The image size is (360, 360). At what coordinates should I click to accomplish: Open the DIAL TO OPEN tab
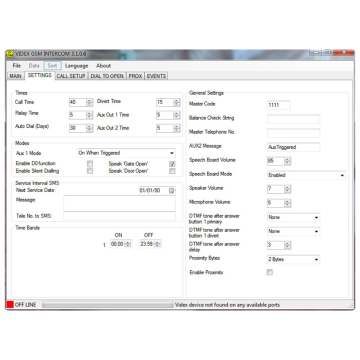107,76
